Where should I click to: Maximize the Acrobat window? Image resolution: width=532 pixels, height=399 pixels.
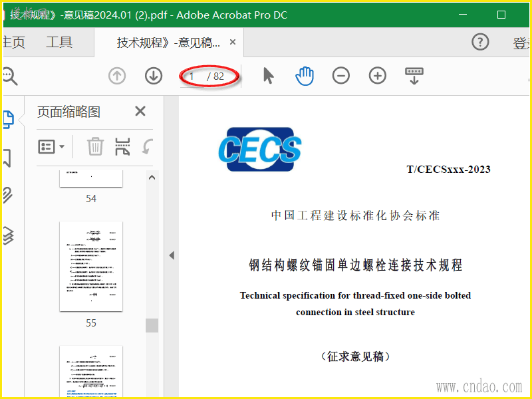(501, 15)
